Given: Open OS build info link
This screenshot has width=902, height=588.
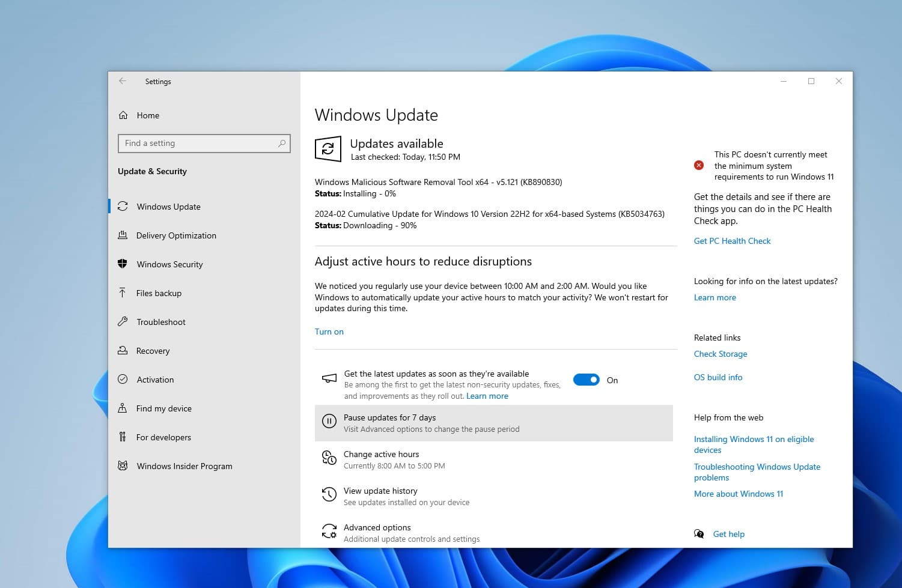Looking at the screenshot, I should click(x=718, y=377).
